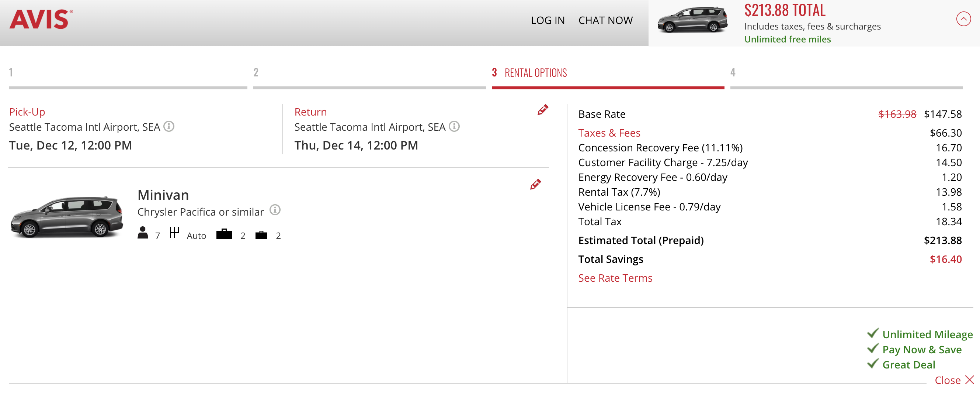Edit the Minivan vehicle selection pencil
Screen dimensions: 980x398
535,184
